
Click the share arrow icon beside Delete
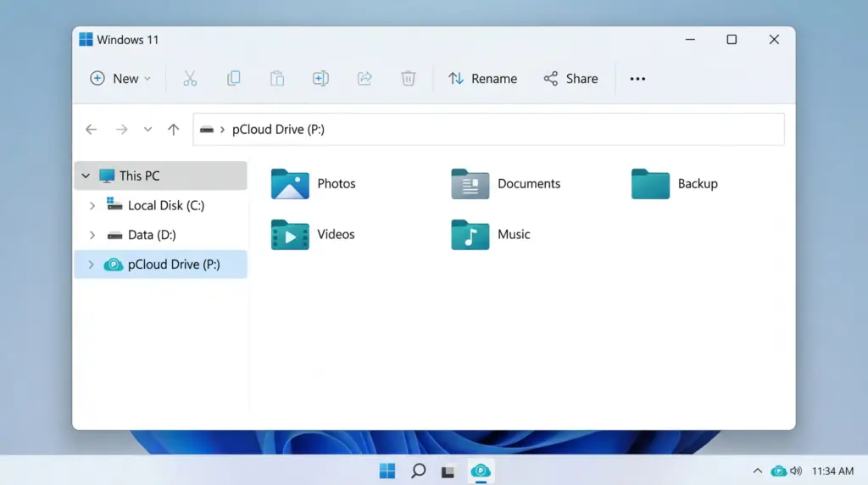coord(364,79)
